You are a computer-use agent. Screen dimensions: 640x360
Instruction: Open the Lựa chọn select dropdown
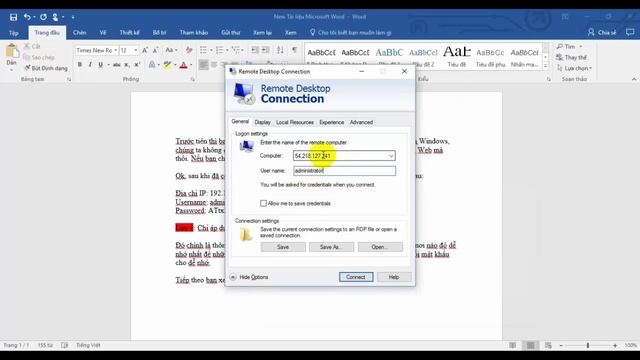(574, 68)
